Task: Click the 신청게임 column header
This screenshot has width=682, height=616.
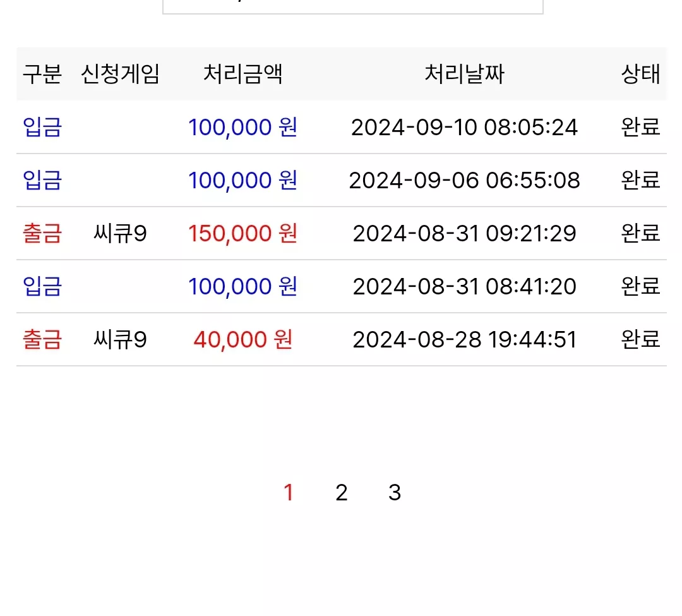Action: (120, 74)
